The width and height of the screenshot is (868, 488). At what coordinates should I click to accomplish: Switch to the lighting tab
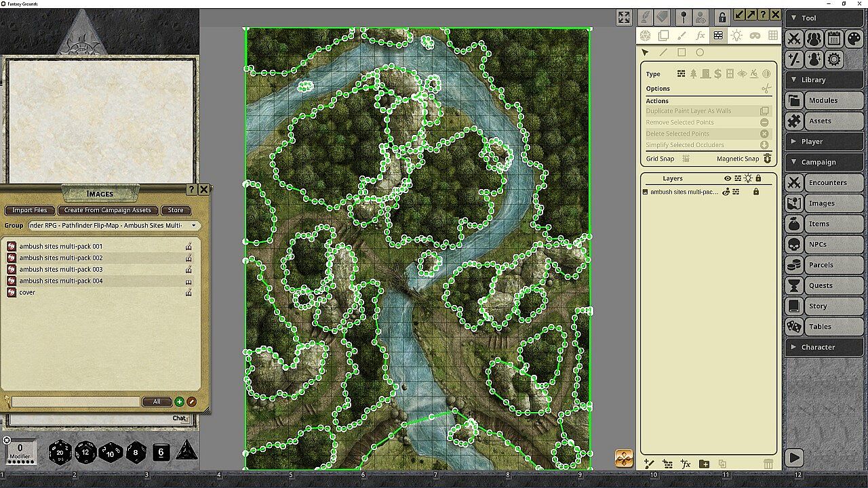(736, 36)
